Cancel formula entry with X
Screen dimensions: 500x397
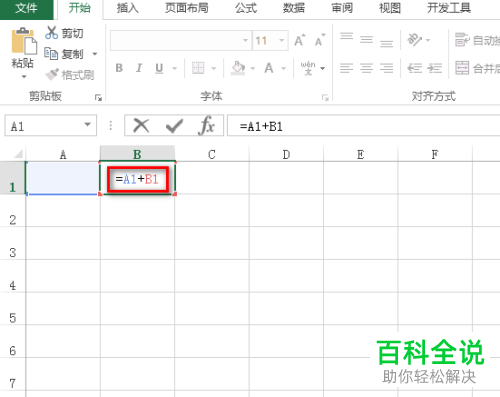click(141, 126)
